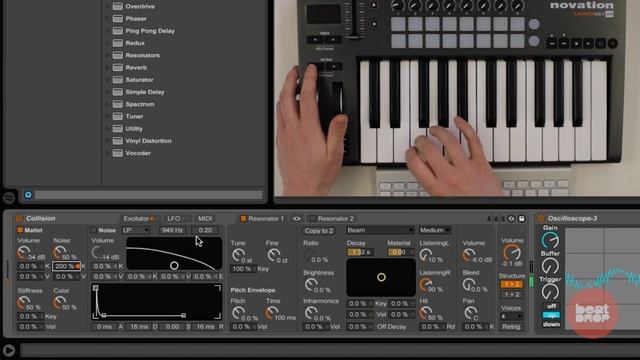Toggle the Resonator 1 activator square
Screen dimensions: 640x360
(243, 219)
